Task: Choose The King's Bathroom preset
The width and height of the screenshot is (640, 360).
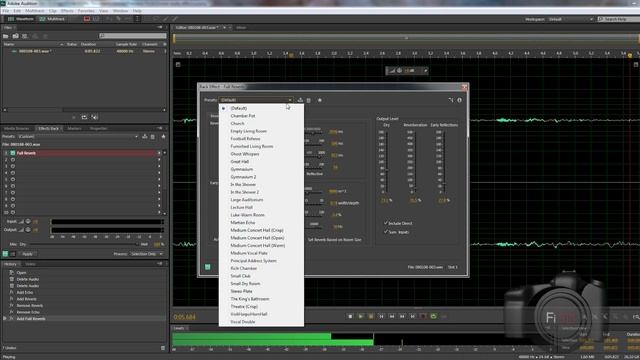Action: (x=250, y=299)
